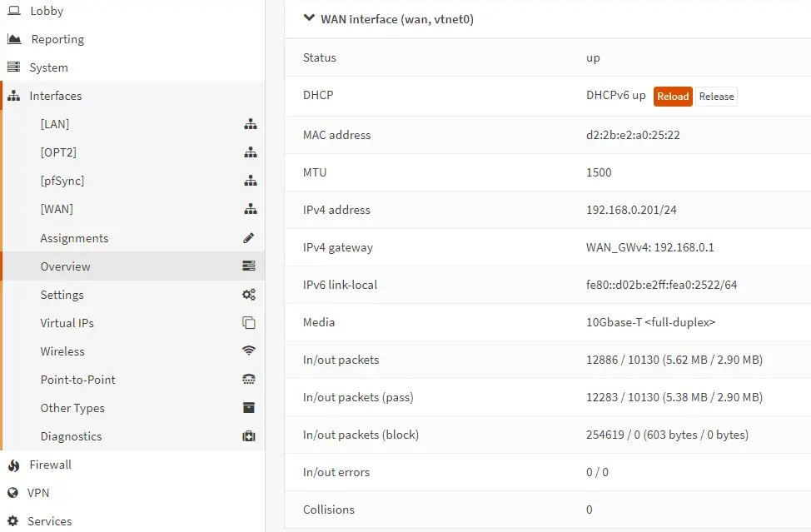Open the [LAN] interface page
Screen dimensions: 811x532
[x=55, y=124]
